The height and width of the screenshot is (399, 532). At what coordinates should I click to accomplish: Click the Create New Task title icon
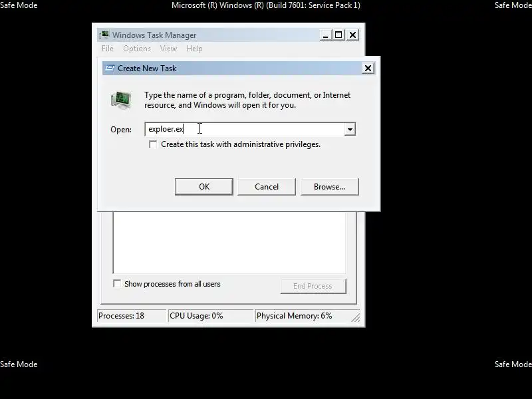110,68
